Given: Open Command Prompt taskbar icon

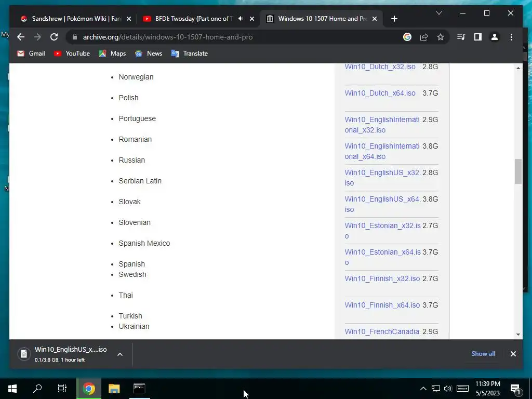Looking at the screenshot, I should coord(139,389).
